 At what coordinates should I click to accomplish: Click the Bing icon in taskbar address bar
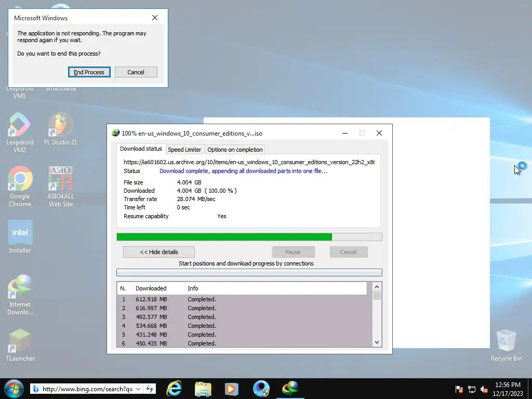click(x=36, y=389)
